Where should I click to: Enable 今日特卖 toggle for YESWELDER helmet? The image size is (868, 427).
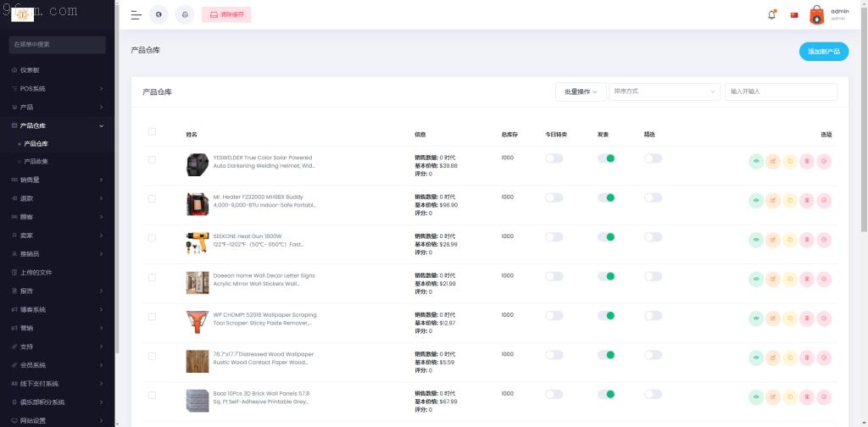click(x=554, y=158)
